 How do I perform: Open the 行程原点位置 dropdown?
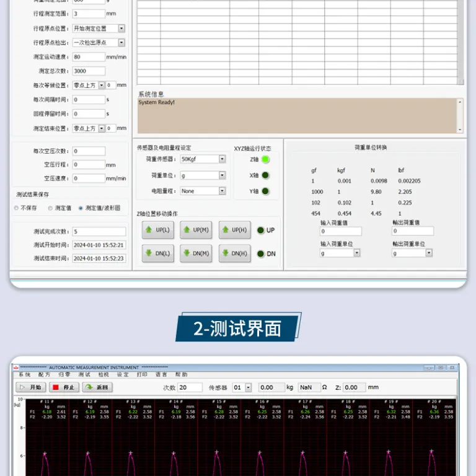pyautogui.click(x=121, y=29)
